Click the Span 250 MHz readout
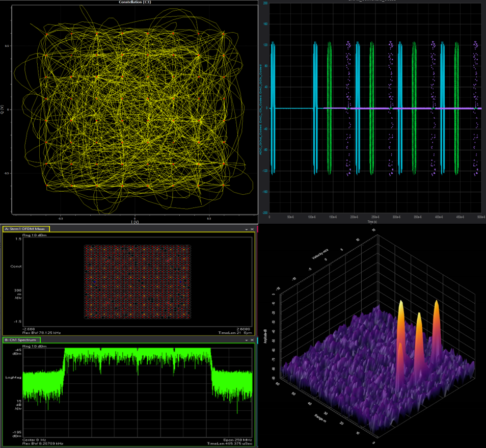This screenshot has width=486, height=448. (237, 440)
